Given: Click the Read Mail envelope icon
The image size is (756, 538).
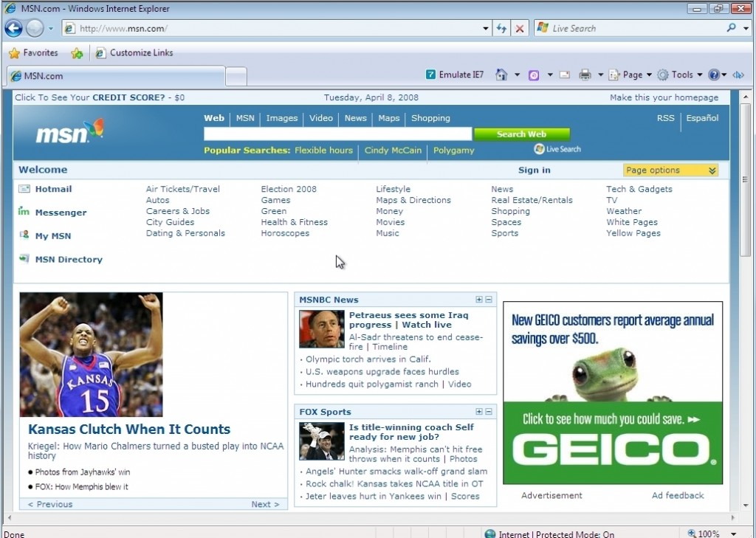Looking at the screenshot, I should click(x=564, y=75).
